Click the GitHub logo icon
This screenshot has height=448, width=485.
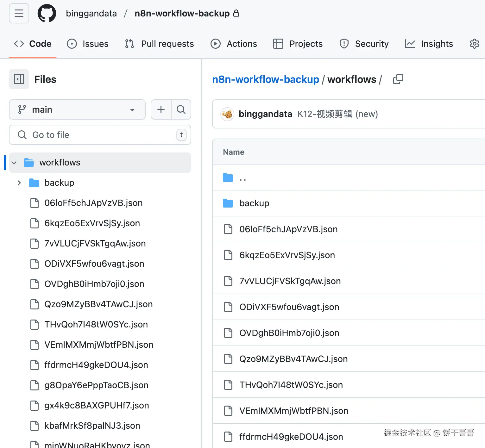47,13
